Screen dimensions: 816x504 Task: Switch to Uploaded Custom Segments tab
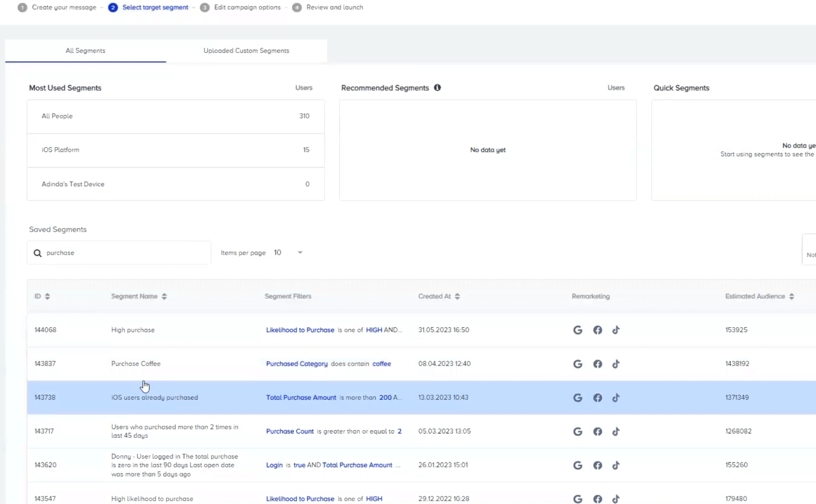coord(245,51)
